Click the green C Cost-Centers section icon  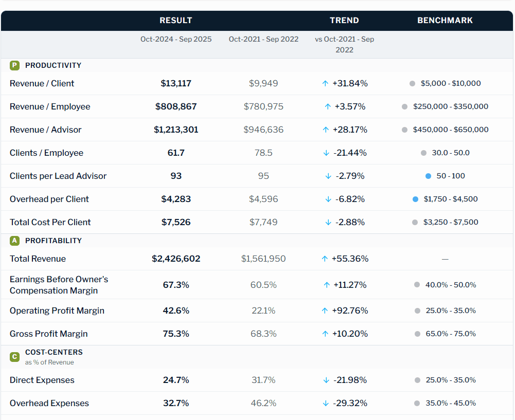(x=14, y=356)
